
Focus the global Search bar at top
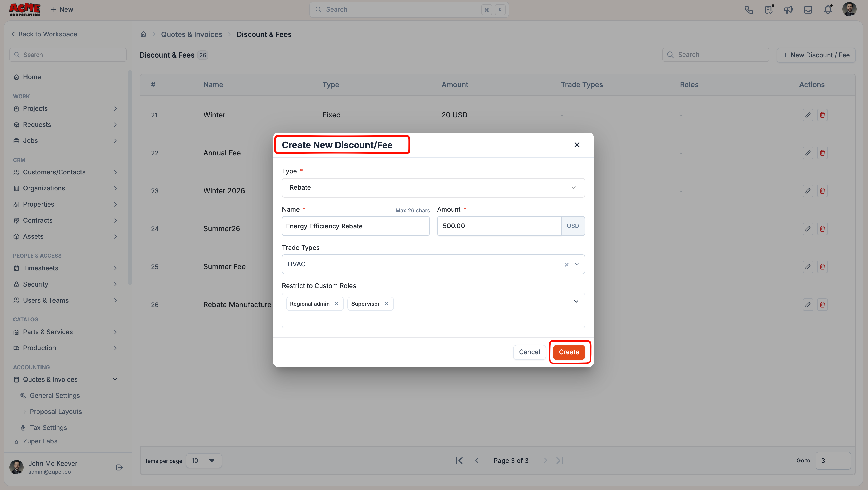(x=409, y=10)
